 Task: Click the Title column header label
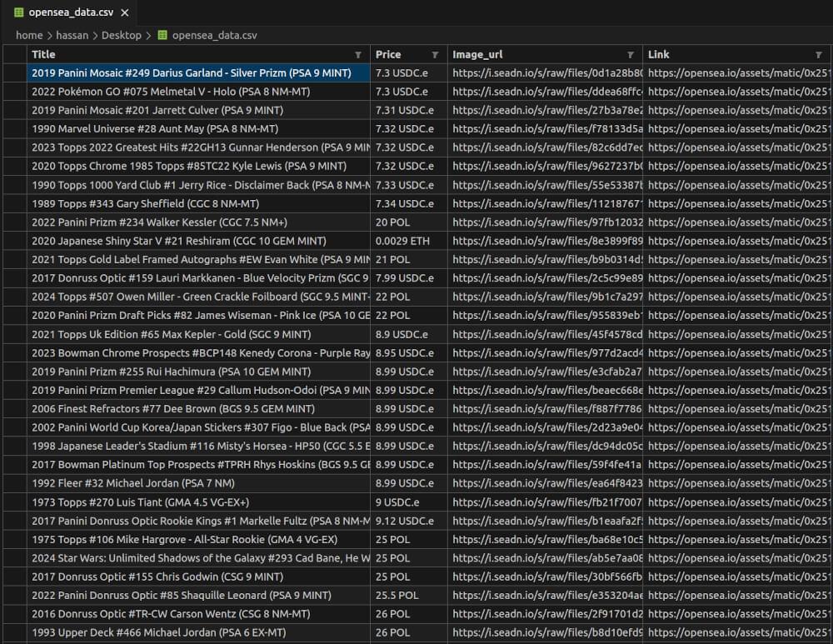(44, 54)
